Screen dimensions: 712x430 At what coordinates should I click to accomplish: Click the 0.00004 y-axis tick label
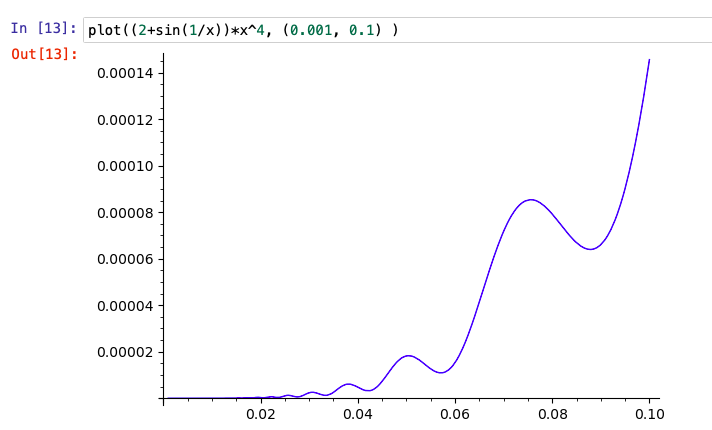click(x=124, y=306)
